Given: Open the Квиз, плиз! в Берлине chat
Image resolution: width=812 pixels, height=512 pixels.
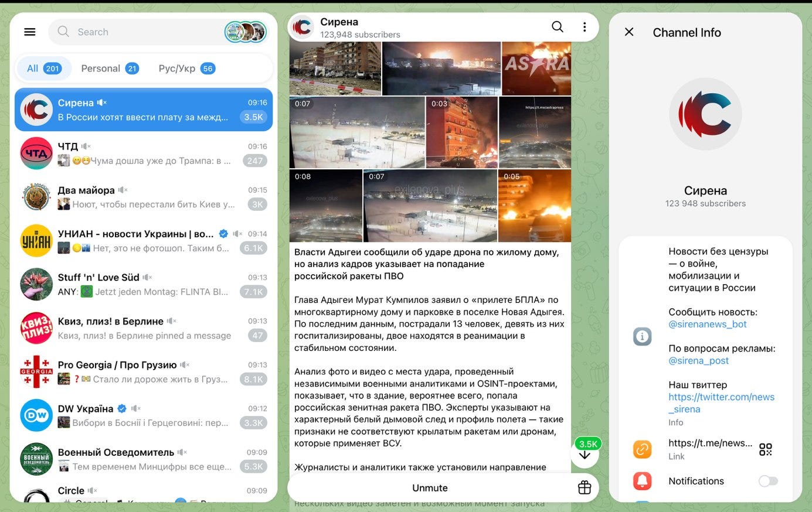Looking at the screenshot, I should 144,328.
